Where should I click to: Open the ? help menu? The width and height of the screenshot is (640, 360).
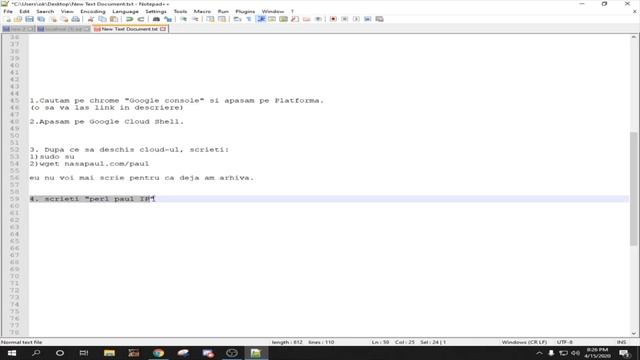pos(292,11)
